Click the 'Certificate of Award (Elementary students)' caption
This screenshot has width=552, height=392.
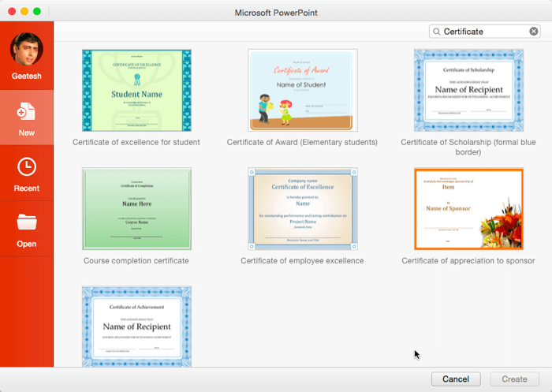pyautogui.click(x=302, y=142)
